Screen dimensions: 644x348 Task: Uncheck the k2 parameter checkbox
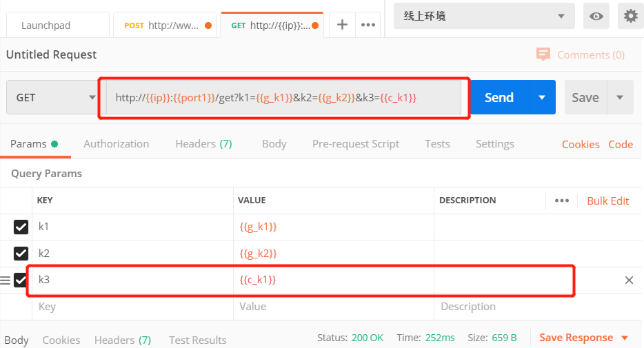[x=21, y=253]
